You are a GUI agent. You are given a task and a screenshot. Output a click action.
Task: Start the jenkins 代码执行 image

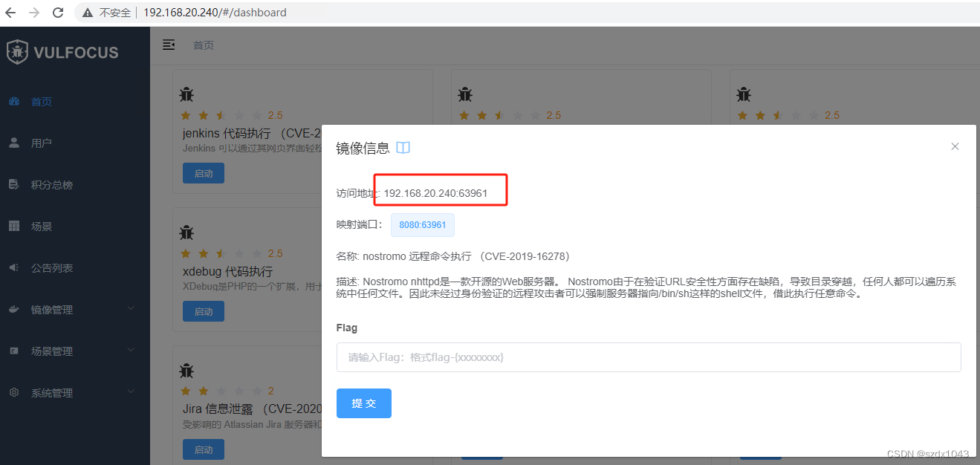pyautogui.click(x=204, y=173)
